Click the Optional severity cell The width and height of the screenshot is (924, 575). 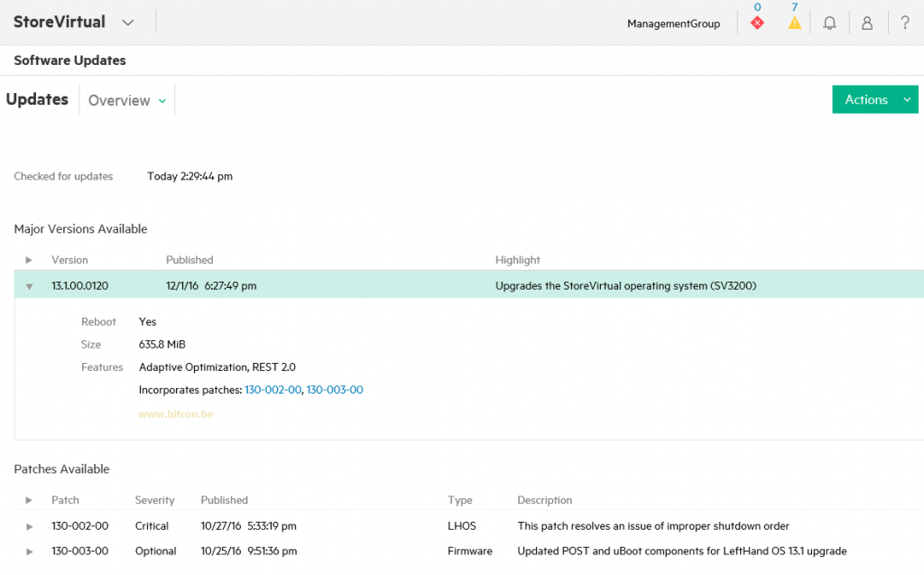[x=155, y=552]
